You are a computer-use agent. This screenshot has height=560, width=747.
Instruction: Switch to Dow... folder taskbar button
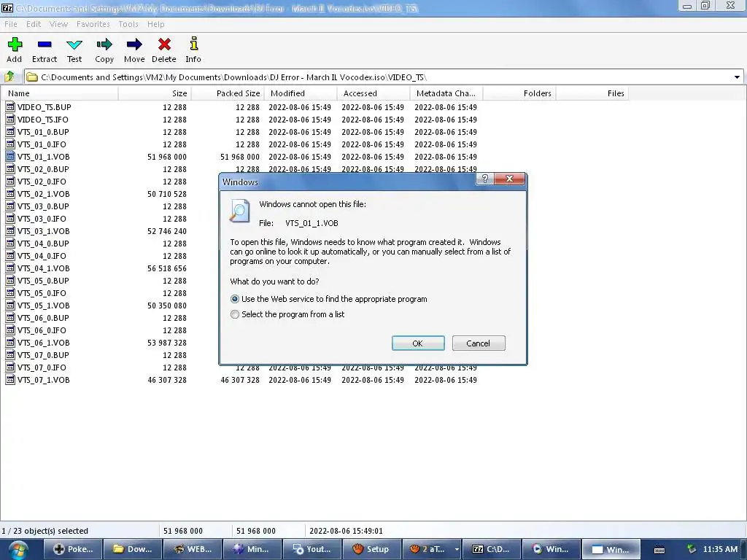point(133,549)
